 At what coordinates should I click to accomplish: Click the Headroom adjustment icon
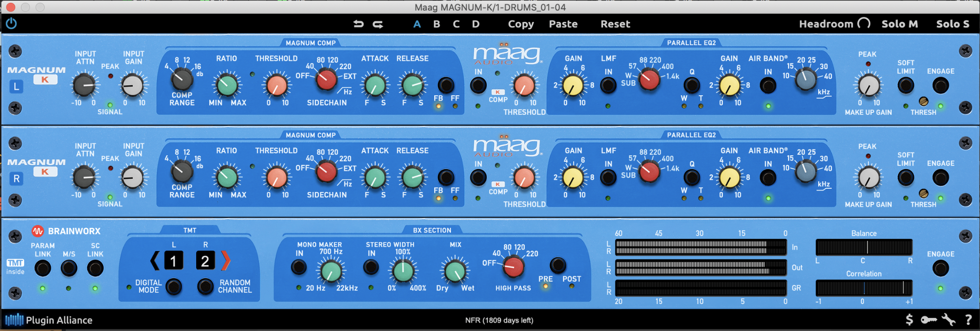click(864, 24)
